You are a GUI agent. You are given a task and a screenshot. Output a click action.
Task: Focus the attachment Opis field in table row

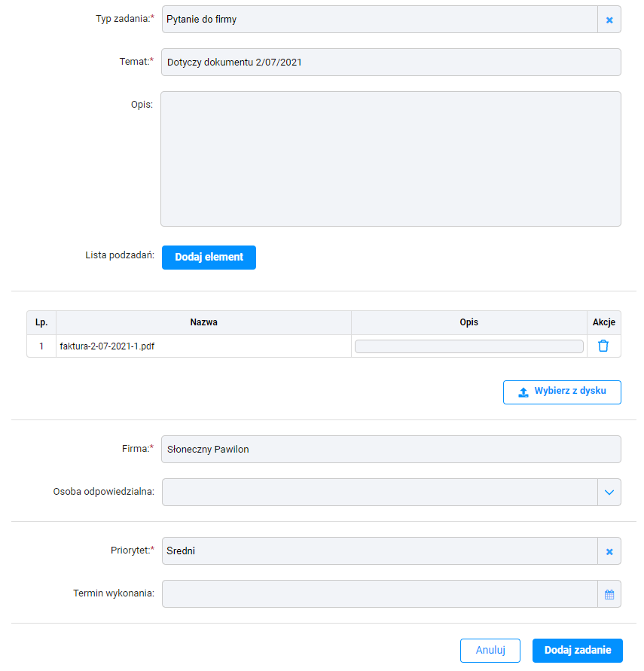click(x=469, y=346)
